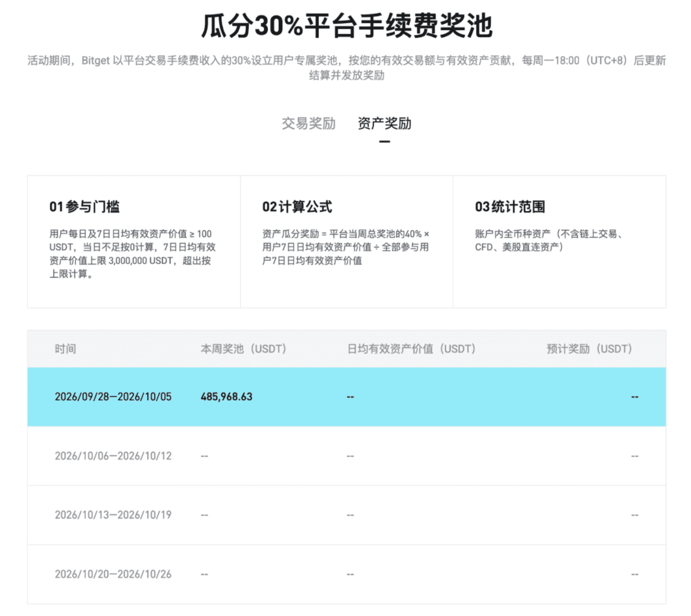This screenshot has width=691, height=616.
Task: Click the 02 计算公式 card title
Action: pyautogui.click(x=297, y=207)
